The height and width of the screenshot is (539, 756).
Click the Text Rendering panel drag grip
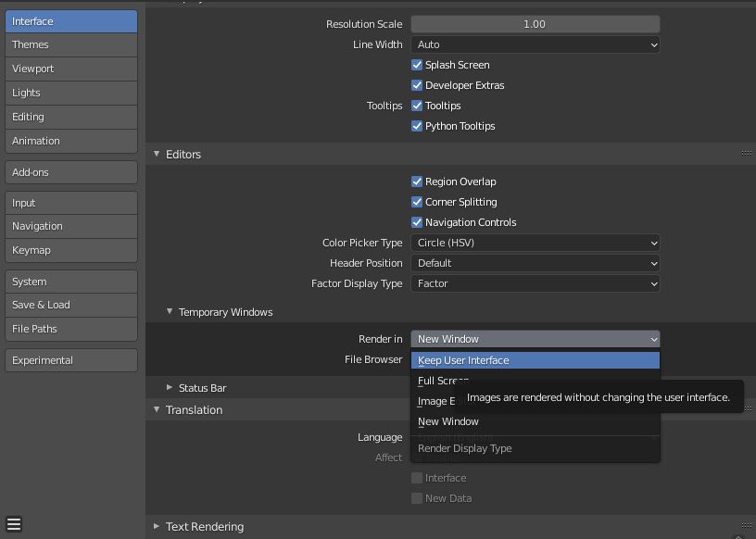(x=747, y=525)
